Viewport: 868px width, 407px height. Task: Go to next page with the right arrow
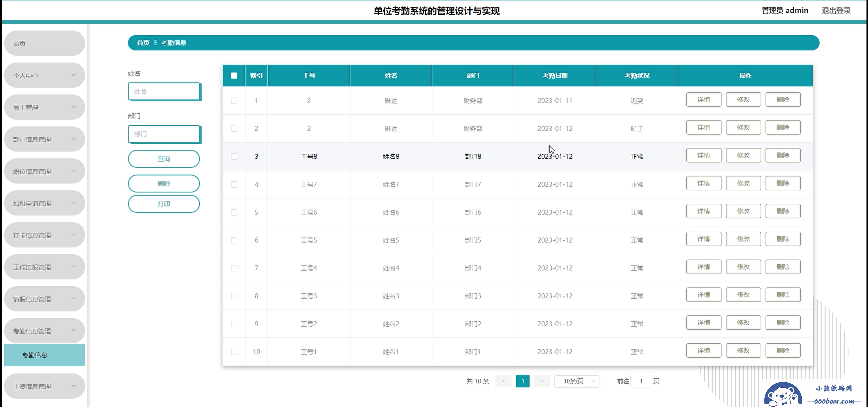[542, 381]
